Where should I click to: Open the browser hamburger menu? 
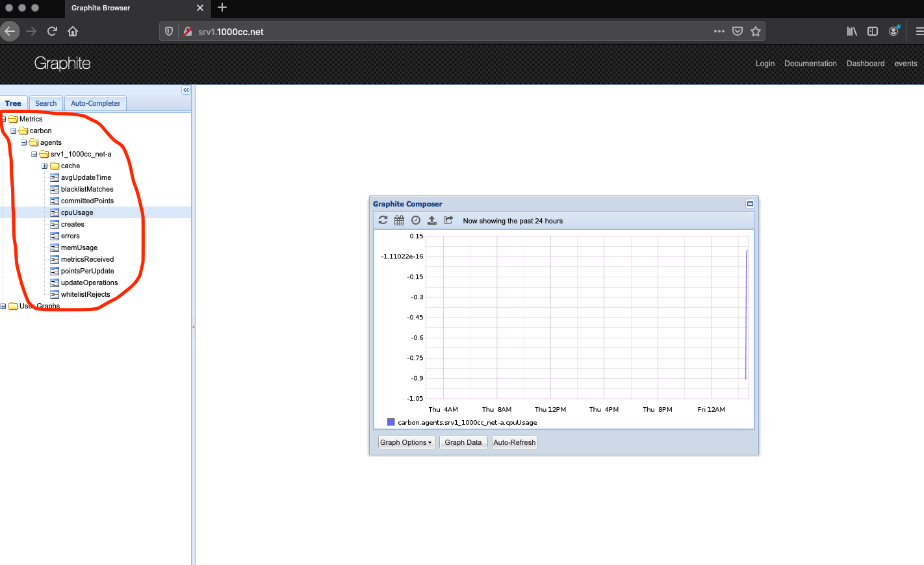tap(919, 31)
